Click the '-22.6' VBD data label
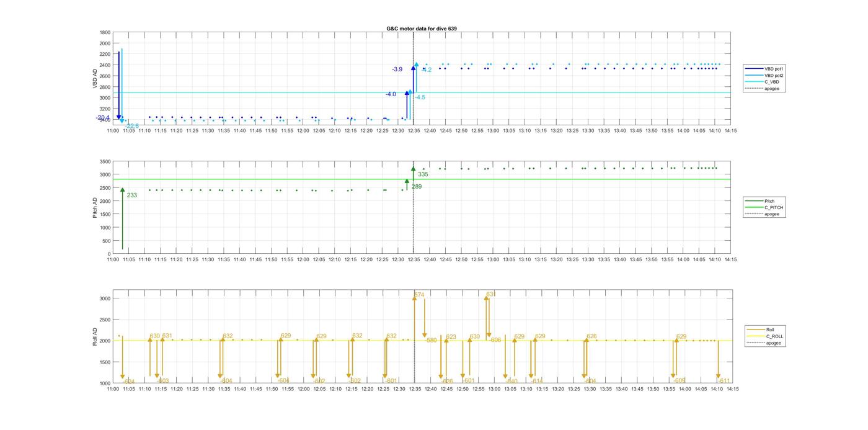Image resolution: width=868 pixels, height=430 pixels. tap(132, 125)
